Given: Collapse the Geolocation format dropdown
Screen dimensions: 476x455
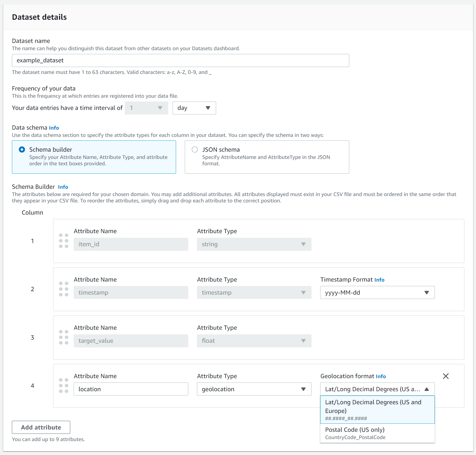Looking at the screenshot, I should (x=427, y=389).
